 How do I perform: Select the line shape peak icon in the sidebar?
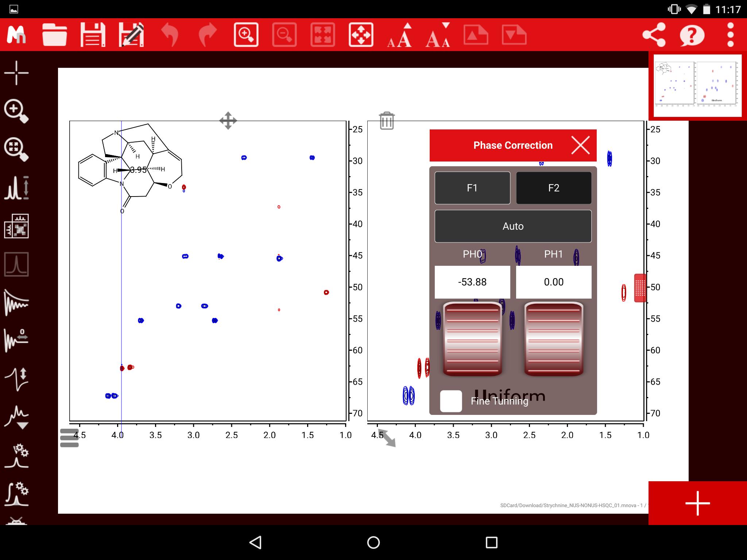pos(16,264)
